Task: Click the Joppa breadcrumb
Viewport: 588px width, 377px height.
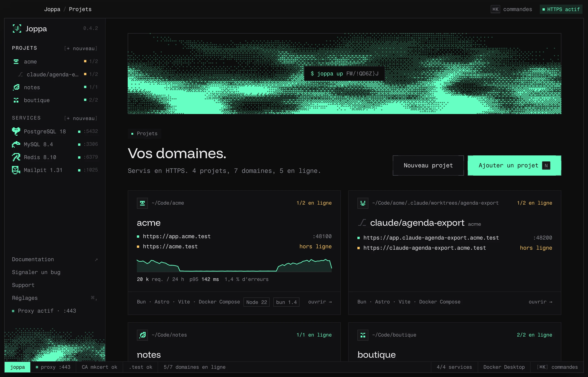Action: [52, 9]
